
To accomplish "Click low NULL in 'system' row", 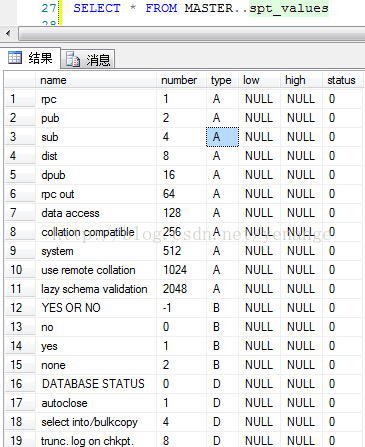I will 259,251.
